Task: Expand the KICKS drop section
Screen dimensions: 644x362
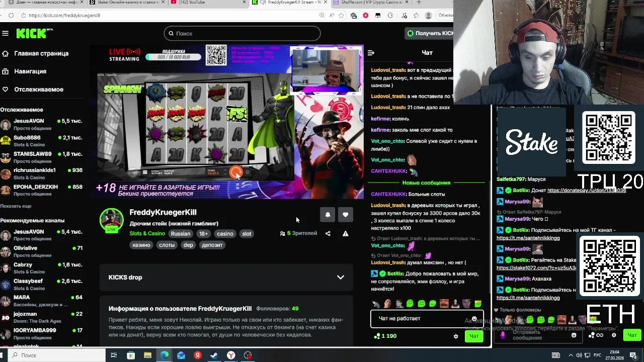Action: coord(226,278)
